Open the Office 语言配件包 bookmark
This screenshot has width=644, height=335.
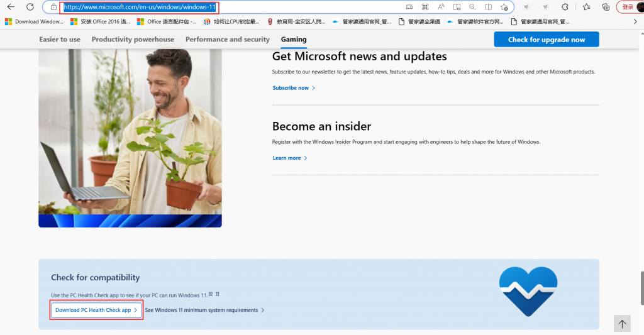[167, 22]
